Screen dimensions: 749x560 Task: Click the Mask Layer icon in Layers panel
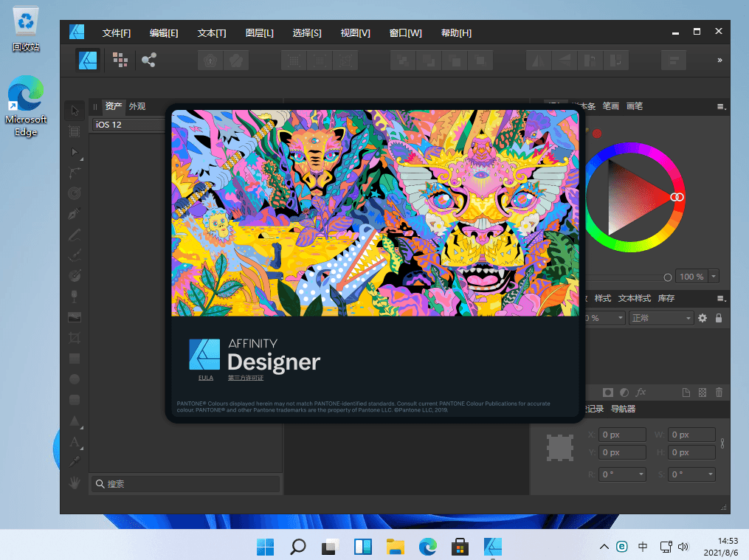click(607, 393)
